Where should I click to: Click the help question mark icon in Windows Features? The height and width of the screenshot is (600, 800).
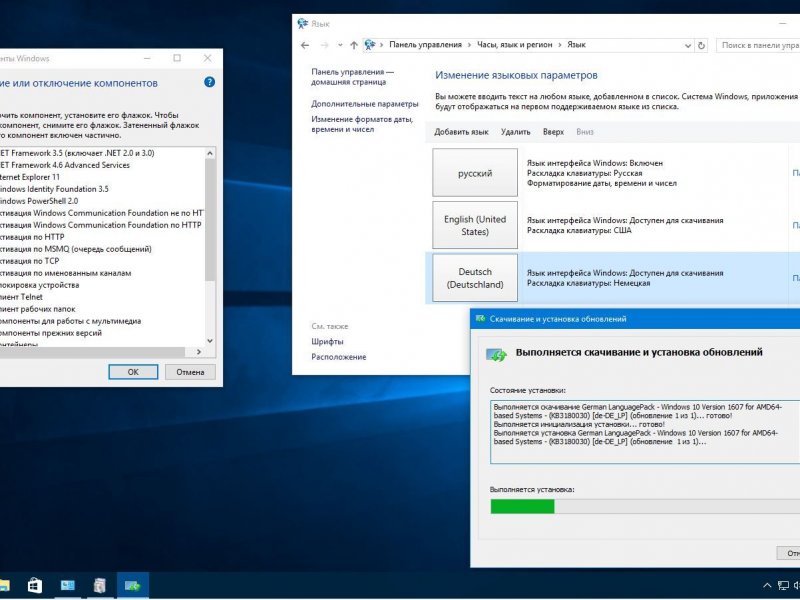[209, 82]
